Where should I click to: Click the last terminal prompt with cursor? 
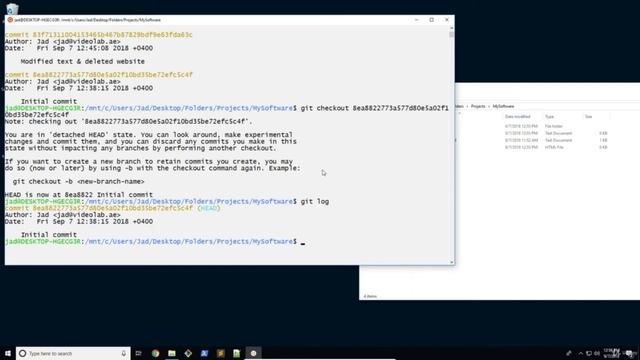pos(155,242)
